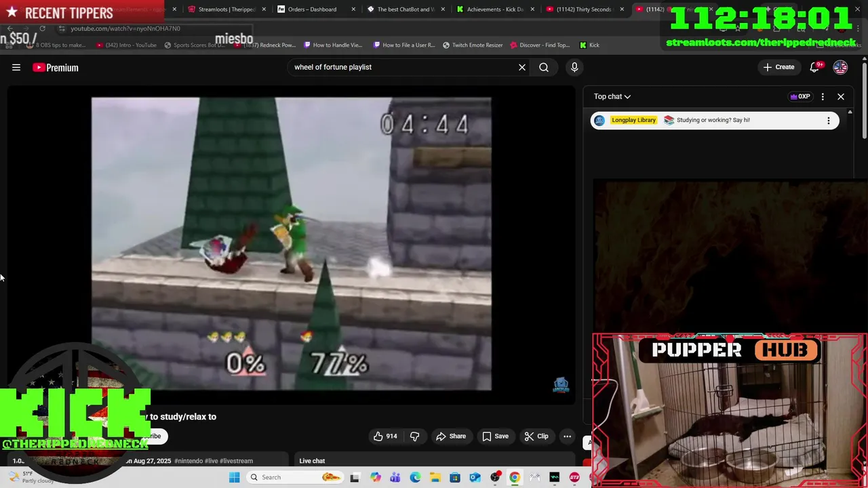Close the Achievements - Kick tab
This screenshot has width=868, height=488.
[532, 9]
